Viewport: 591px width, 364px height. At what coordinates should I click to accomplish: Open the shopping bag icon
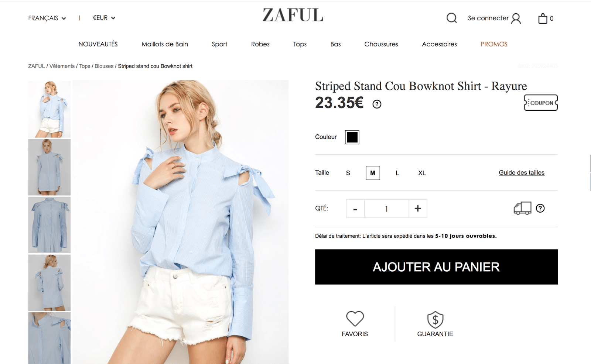pyautogui.click(x=543, y=18)
